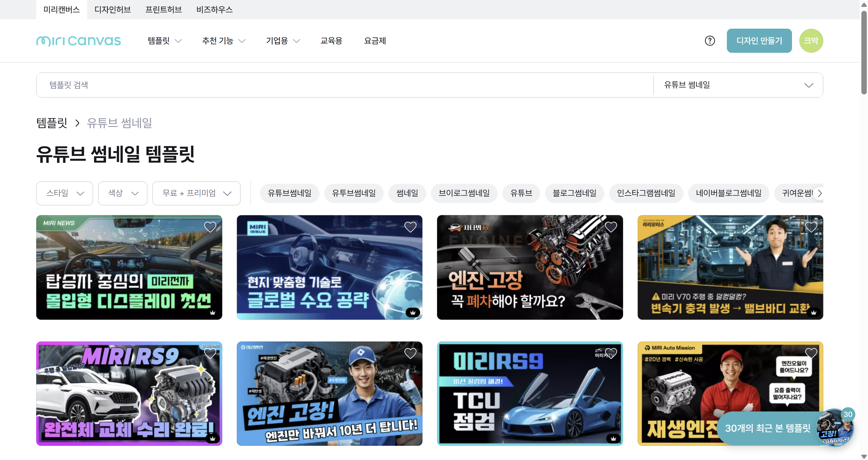Open the 엔진 고장 꼭 폐차해야 할까요 thumbnail
This screenshot has height=460, width=868.
(x=530, y=267)
